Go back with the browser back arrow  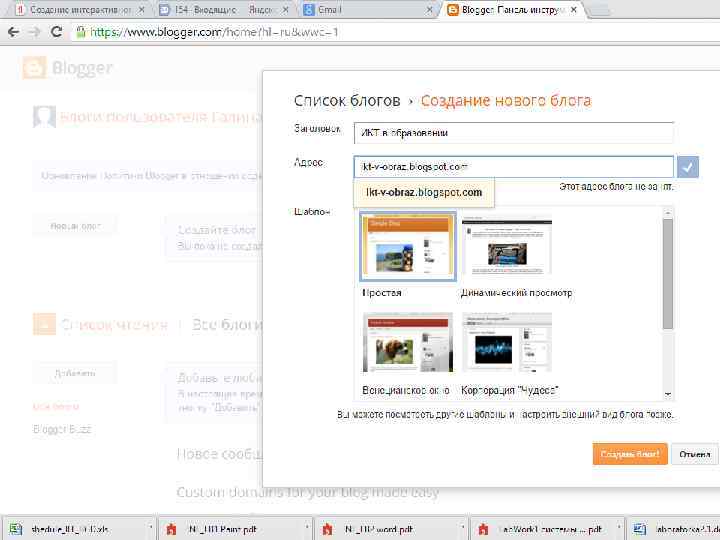pyautogui.click(x=13, y=32)
